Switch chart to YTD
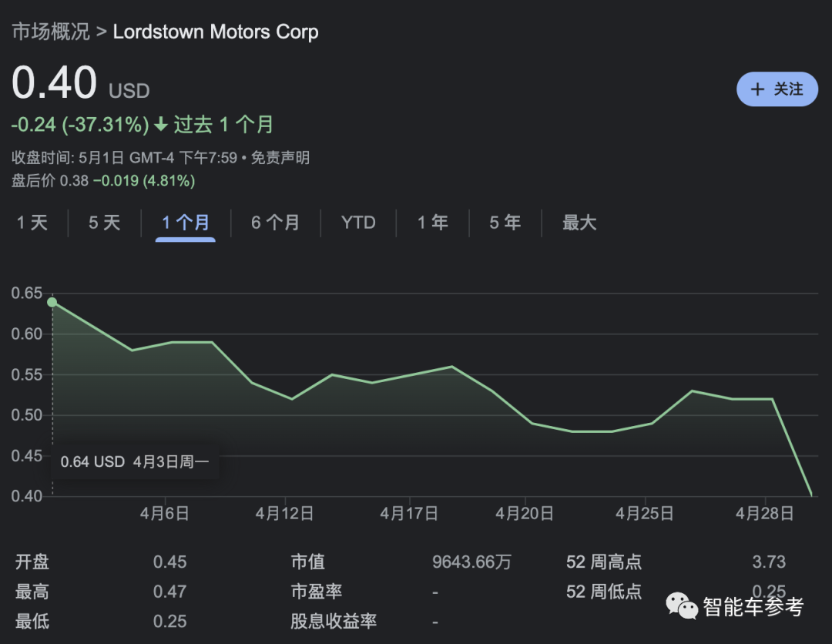Image resolution: width=832 pixels, height=644 pixels. click(358, 223)
